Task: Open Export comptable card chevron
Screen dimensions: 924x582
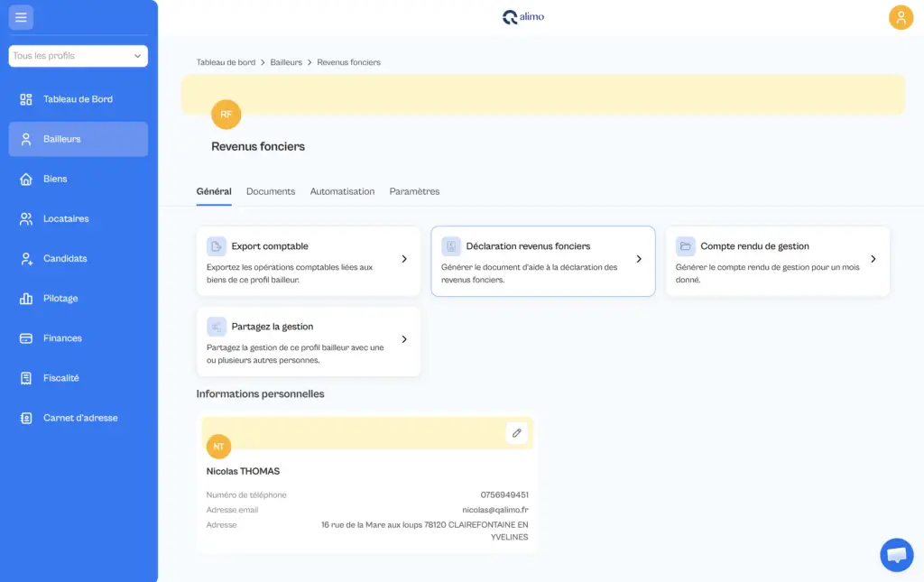Action: [x=404, y=259]
